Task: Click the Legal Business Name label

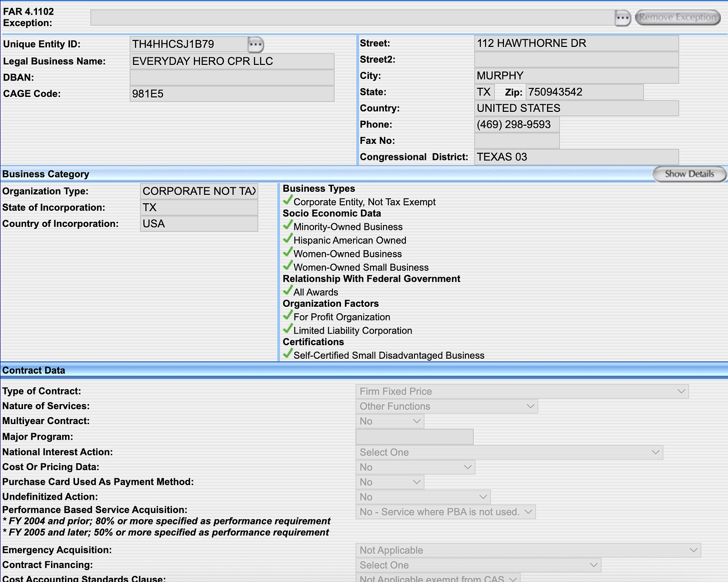Action: [54, 61]
